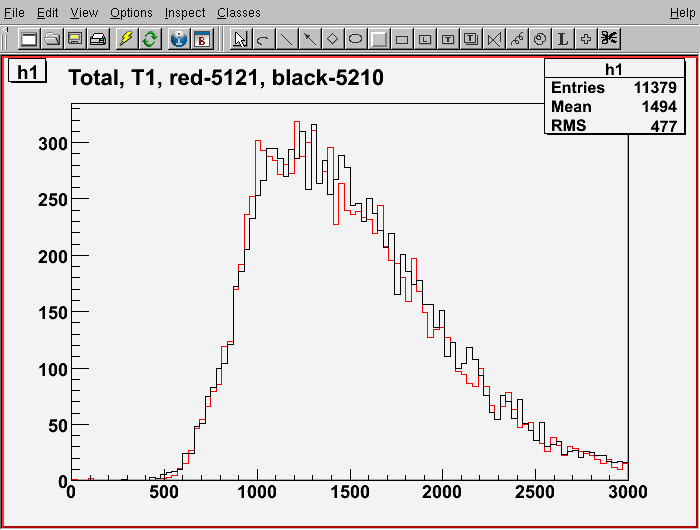Select the CurlyArc drawing tool

(x=540, y=39)
